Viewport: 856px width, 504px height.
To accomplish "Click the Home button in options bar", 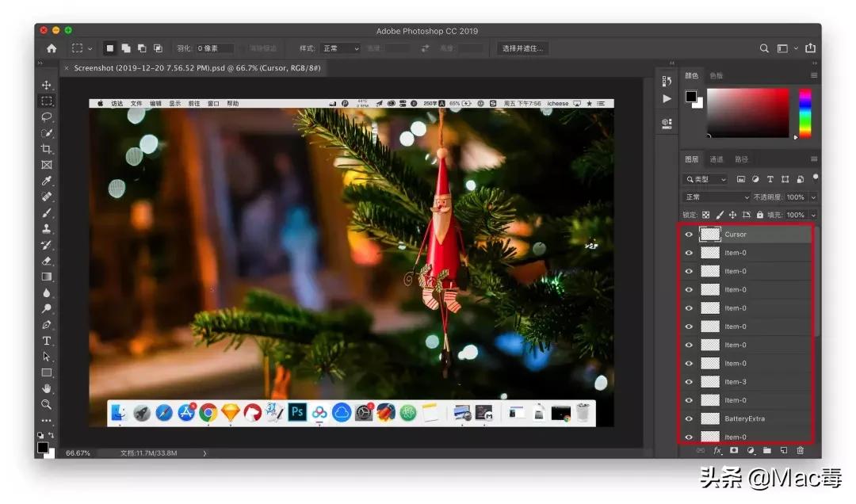I will [x=52, y=48].
